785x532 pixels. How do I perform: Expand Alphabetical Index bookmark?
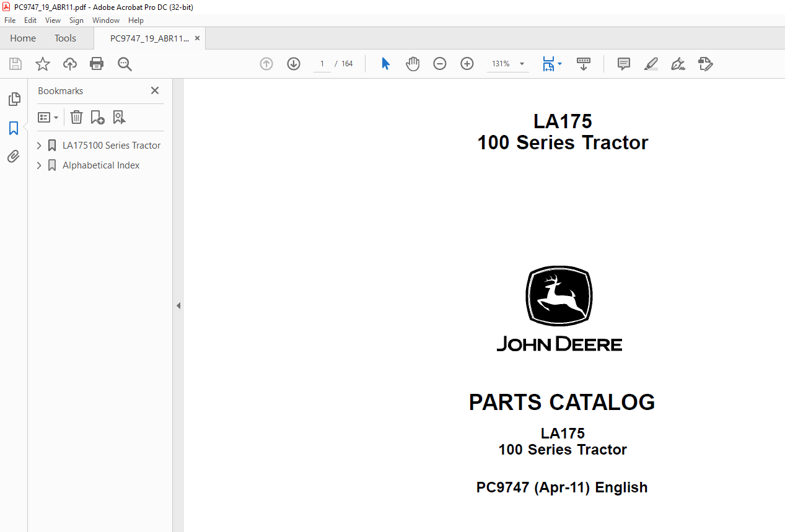39,165
